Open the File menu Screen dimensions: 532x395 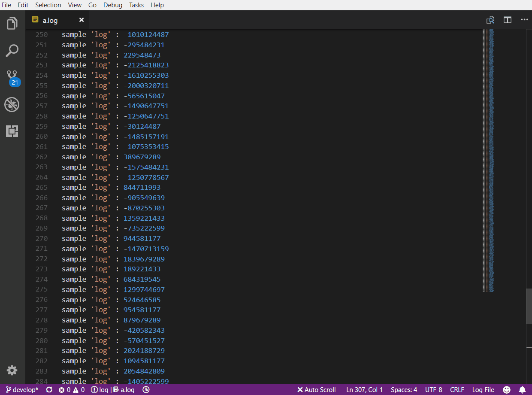pyautogui.click(x=6, y=5)
